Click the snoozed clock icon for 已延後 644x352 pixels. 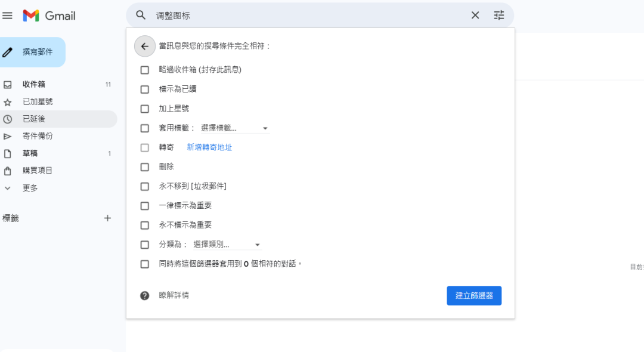coord(8,119)
